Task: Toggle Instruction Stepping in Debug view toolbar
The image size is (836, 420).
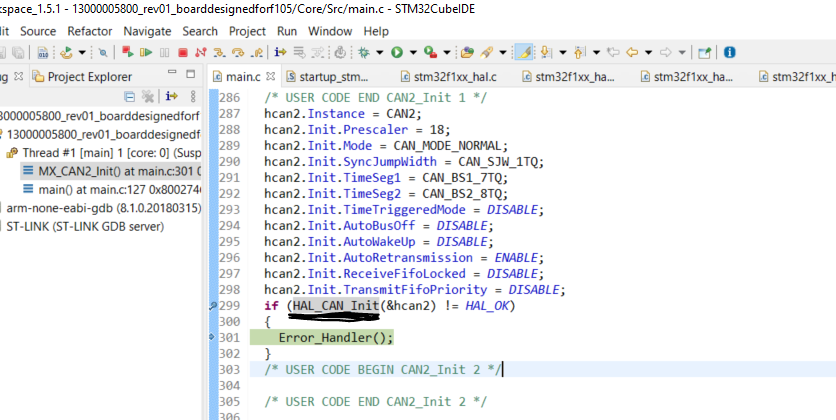Action: [171, 96]
